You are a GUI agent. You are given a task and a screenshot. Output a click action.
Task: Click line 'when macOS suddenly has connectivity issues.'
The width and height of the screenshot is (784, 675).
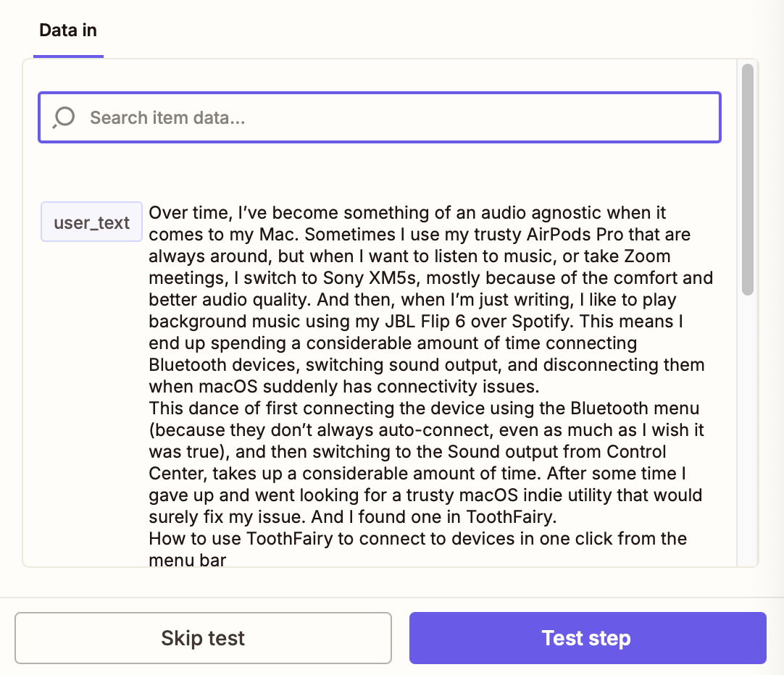point(344,387)
